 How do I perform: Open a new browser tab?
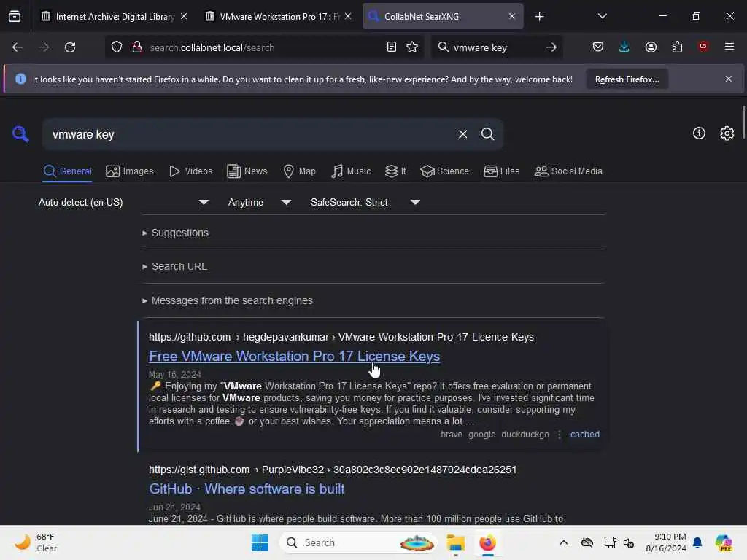click(539, 17)
